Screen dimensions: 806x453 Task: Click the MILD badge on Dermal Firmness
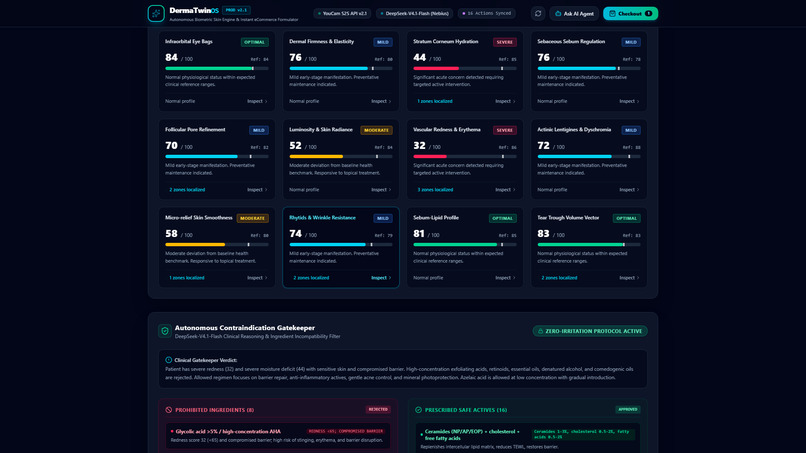coord(383,42)
